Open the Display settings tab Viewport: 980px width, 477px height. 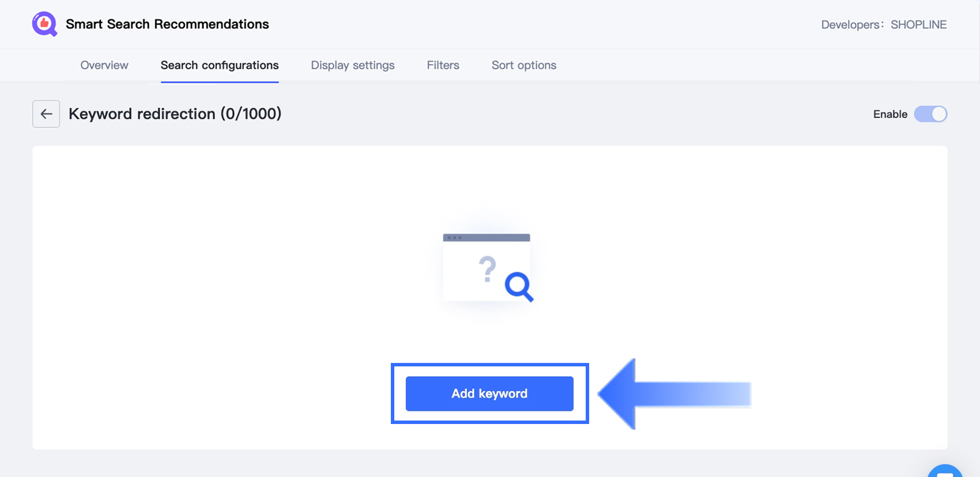pyautogui.click(x=353, y=65)
